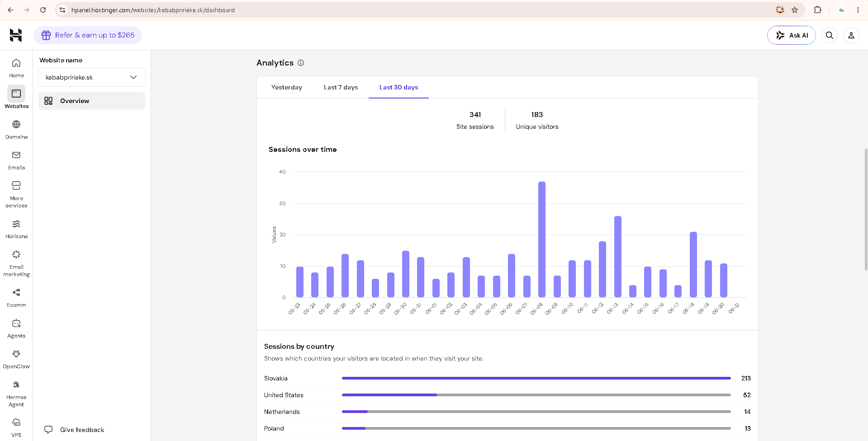Click the 06-08 sessions bar in chart
The image size is (868, 441).
click(x=541, y=239)
